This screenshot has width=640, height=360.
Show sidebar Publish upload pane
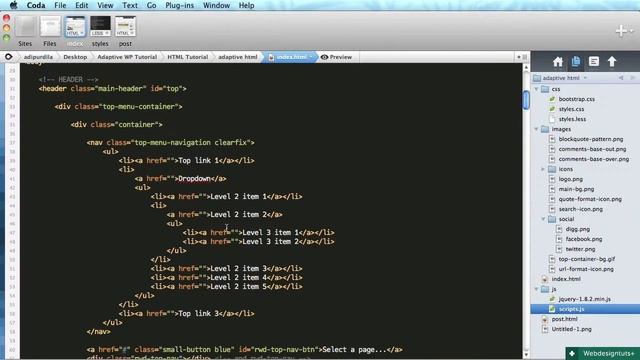coord(611,62)
